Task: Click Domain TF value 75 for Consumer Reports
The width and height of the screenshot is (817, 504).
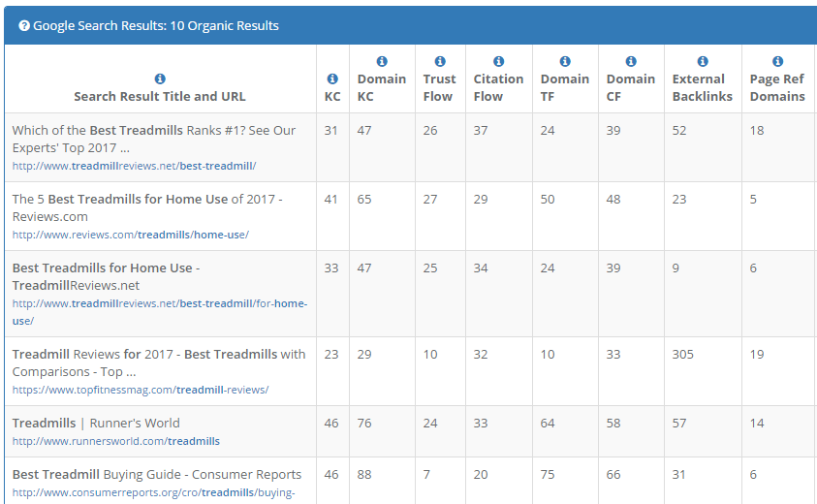Action: coord(548,475)
